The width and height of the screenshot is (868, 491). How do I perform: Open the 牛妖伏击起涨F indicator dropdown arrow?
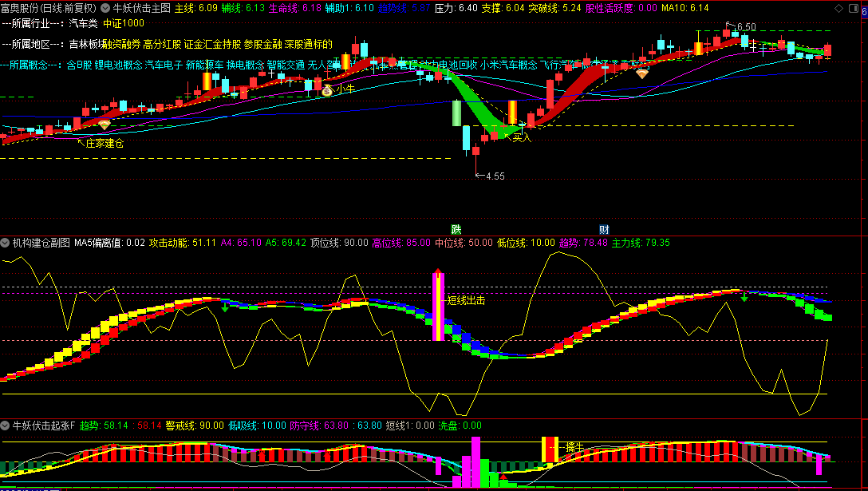5,426
